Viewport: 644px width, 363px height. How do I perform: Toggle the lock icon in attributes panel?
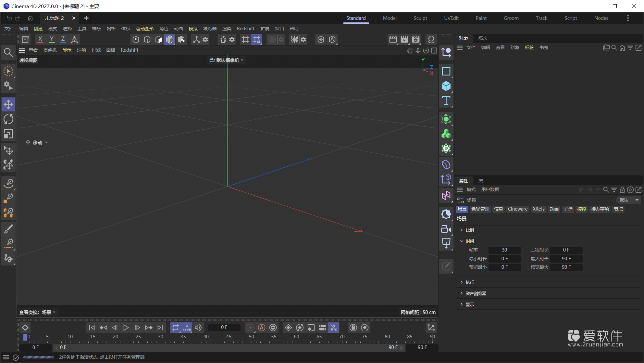(622, 190)
